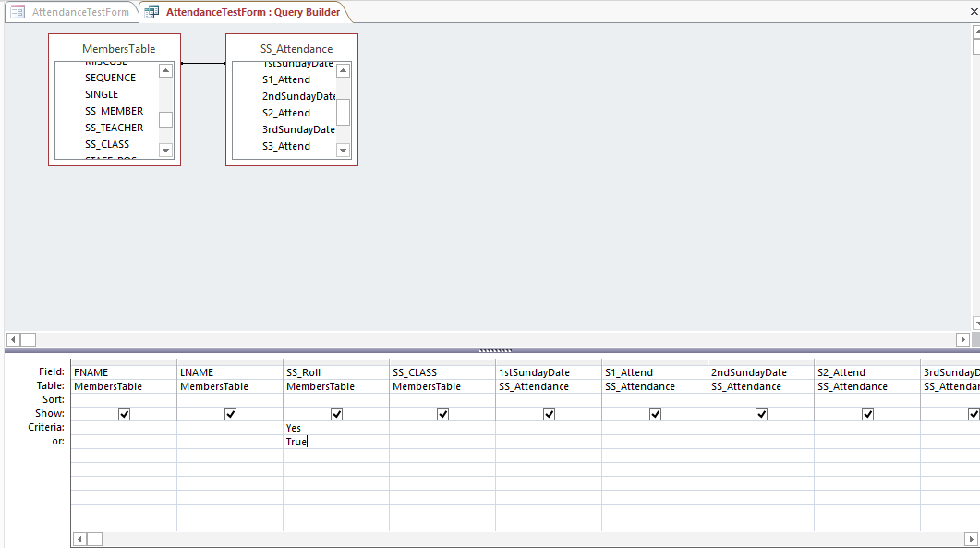
Task: Uncheck Show for SS_CLASS column
Action: tap(443, 414)
